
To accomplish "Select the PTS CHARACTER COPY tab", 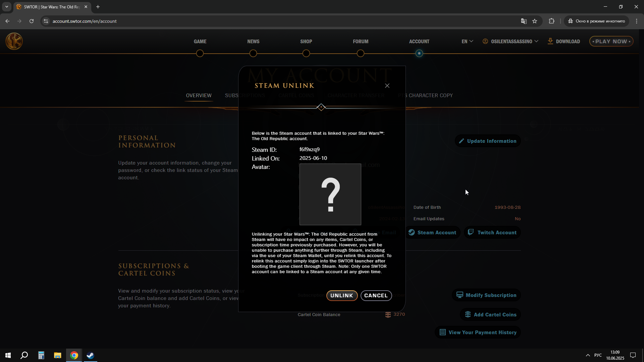I will click(x=425, y=96).
